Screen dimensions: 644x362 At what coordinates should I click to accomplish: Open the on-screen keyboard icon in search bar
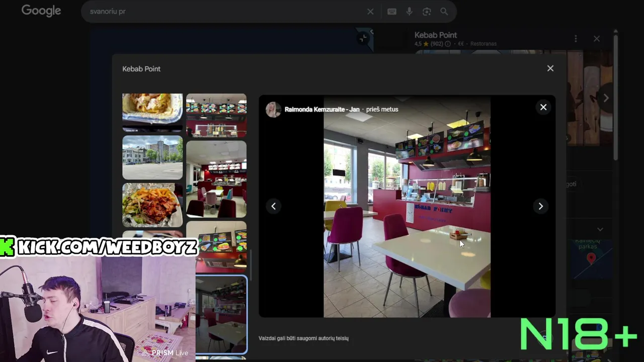click(x=392, y=12)
